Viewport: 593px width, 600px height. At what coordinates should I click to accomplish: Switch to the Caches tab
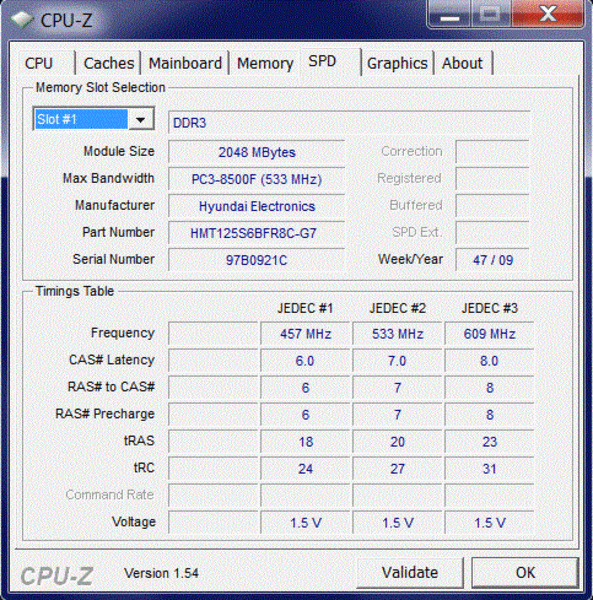(109, 64)
